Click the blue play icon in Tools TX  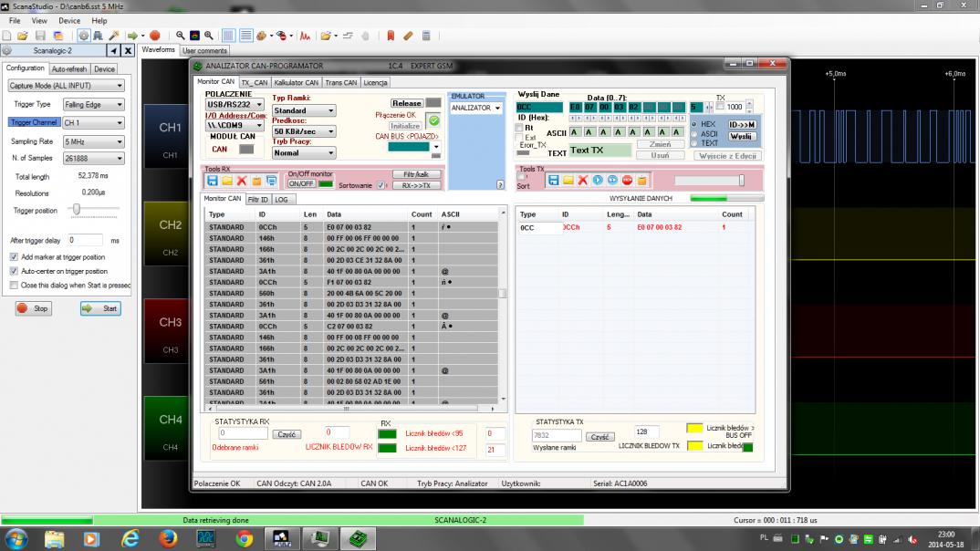click(598, 181)
